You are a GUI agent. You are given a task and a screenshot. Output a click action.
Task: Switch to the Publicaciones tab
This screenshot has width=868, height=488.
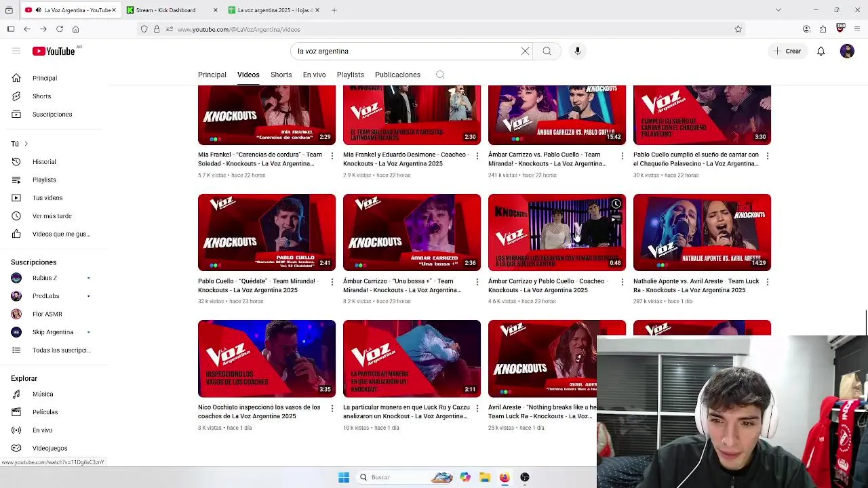pyautogui.click(x=397, y=75)
